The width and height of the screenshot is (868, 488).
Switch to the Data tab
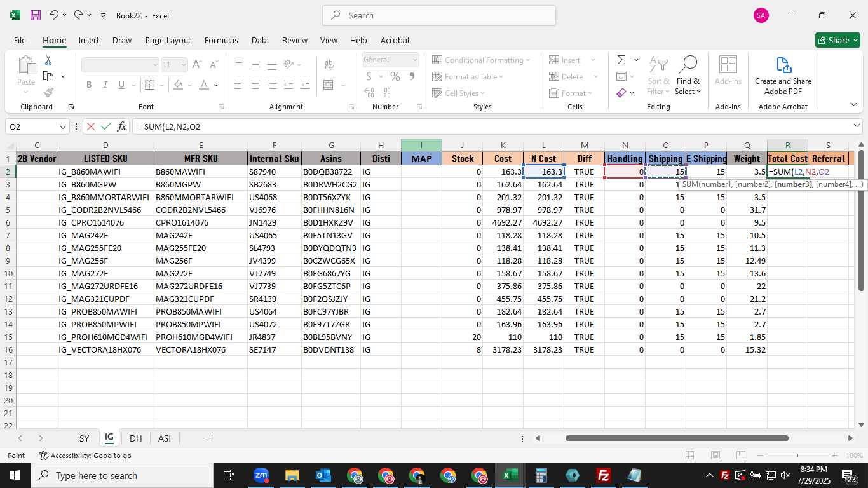point(260,40)
